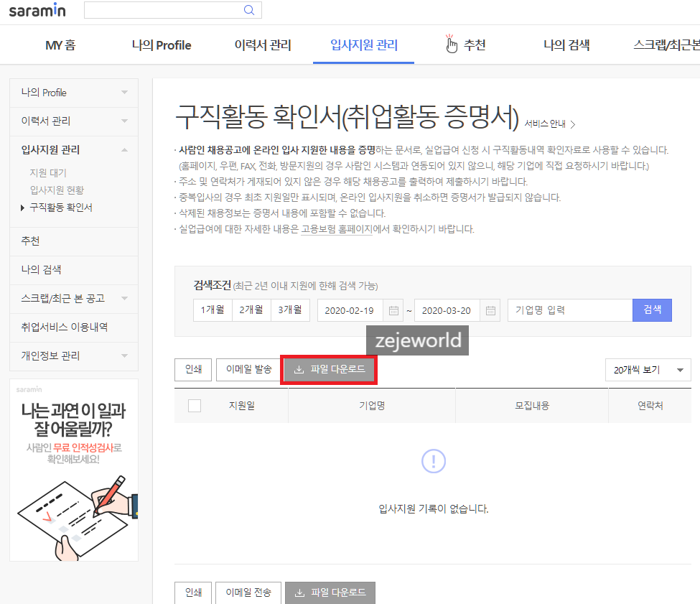Screen dimensions: 700x604
Task: Open 취업서비스 이용내역 in sidebar
Action: click(x=74, y=327)
